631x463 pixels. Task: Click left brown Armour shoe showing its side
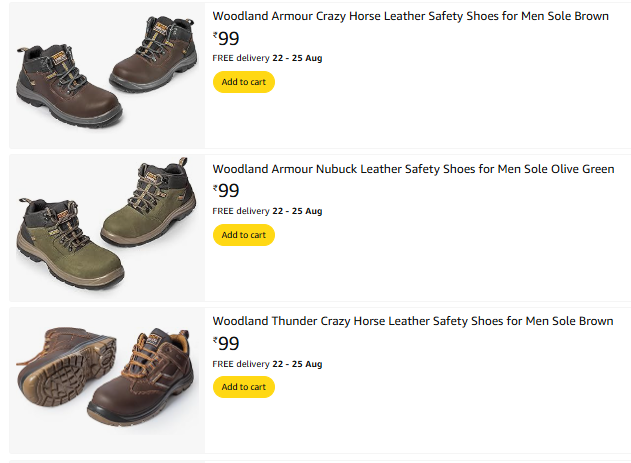tap(67, 82)
